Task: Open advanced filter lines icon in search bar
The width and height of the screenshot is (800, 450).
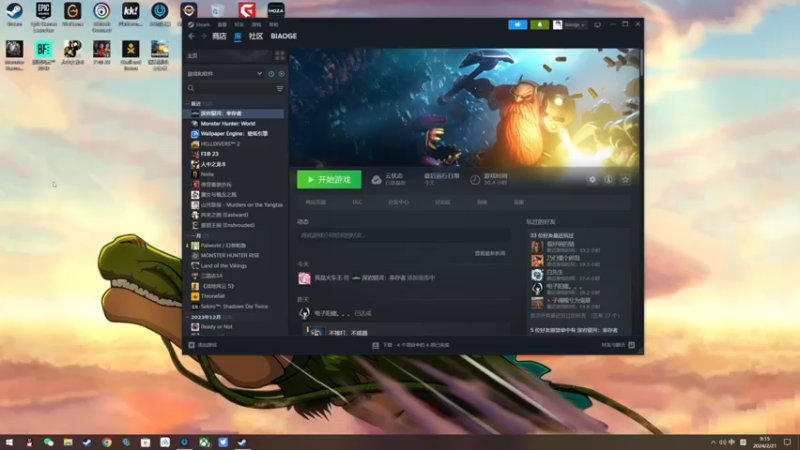Action: 280,88
